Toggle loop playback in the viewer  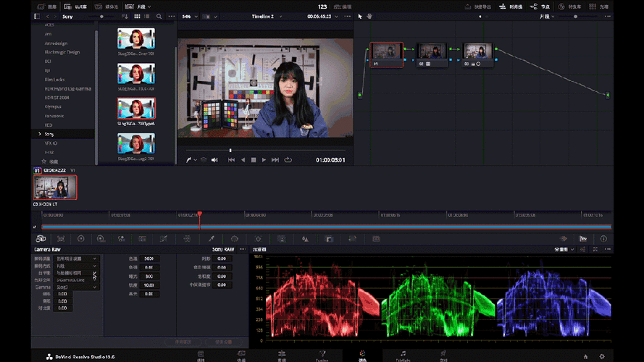click(288, 160)
